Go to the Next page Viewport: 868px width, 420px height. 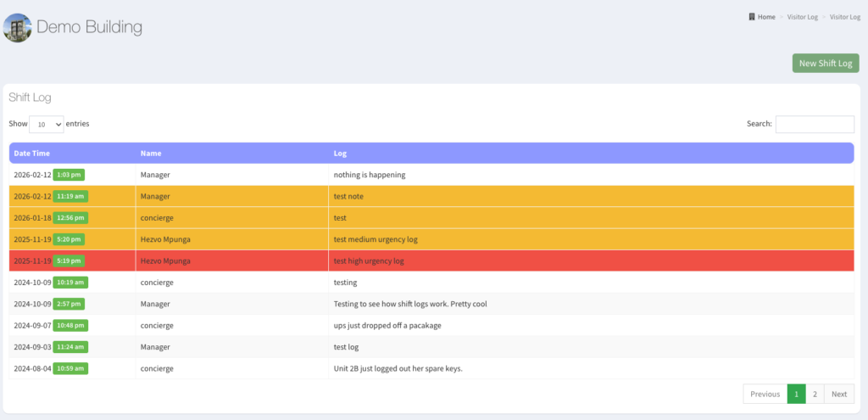(x=839, y=394)
